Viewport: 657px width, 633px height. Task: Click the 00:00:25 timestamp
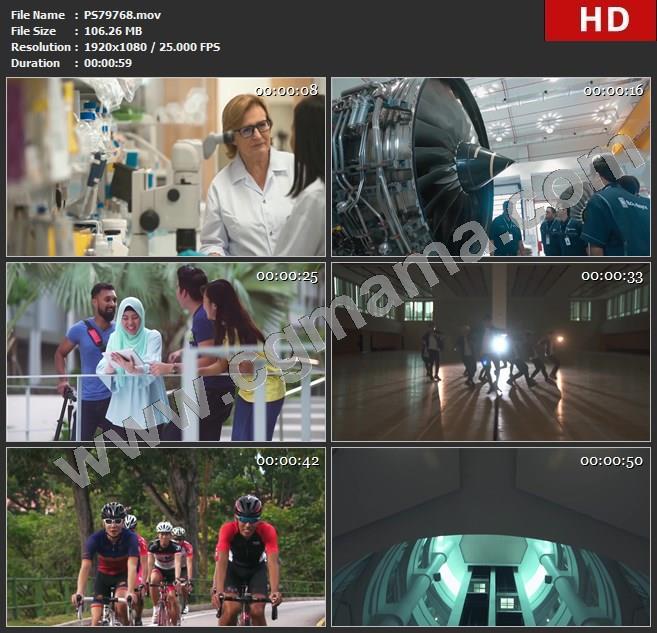(287, 276)
